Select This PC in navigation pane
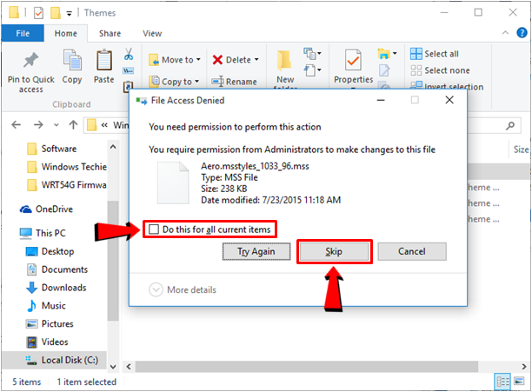 pyautogui.click(x=43, y=233)
